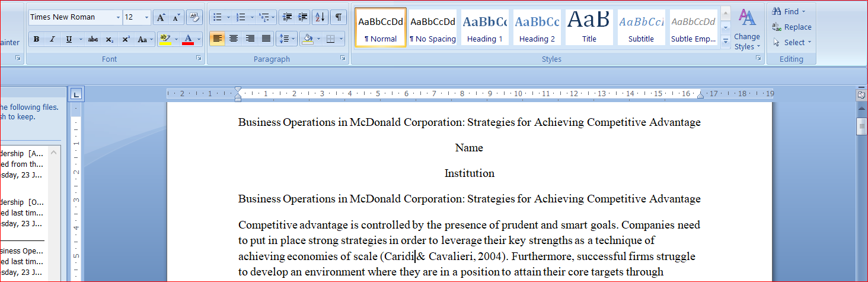Open highlight color dropdown arrow
This screenshot has height=282, width=868.
point(176,40)
